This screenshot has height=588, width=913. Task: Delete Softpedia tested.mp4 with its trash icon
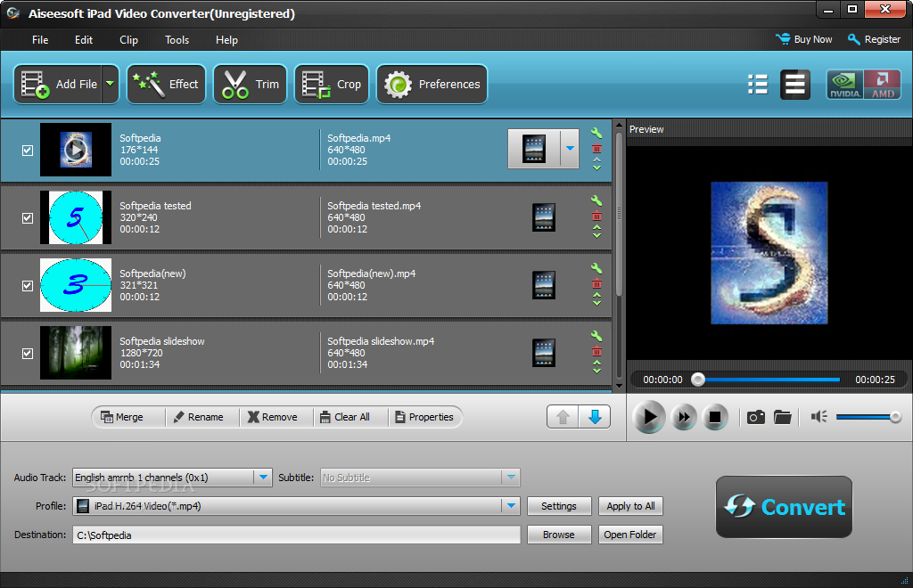(596, 216)
